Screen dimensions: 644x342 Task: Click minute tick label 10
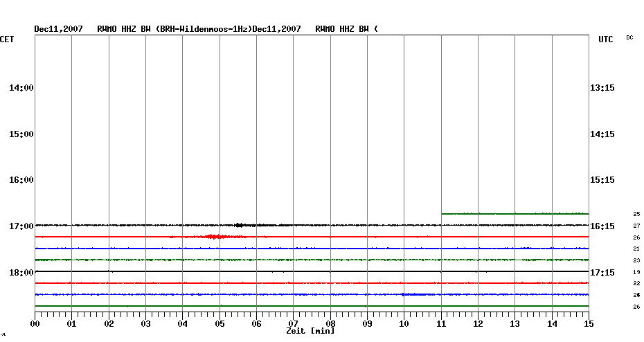[404, 323]
